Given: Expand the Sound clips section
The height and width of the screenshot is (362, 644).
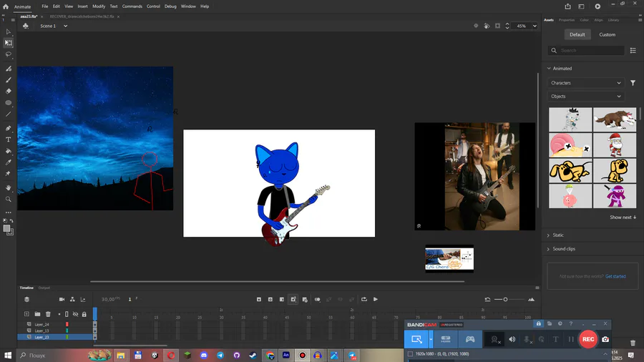Looking at the screenshot, I should point(548,249).
